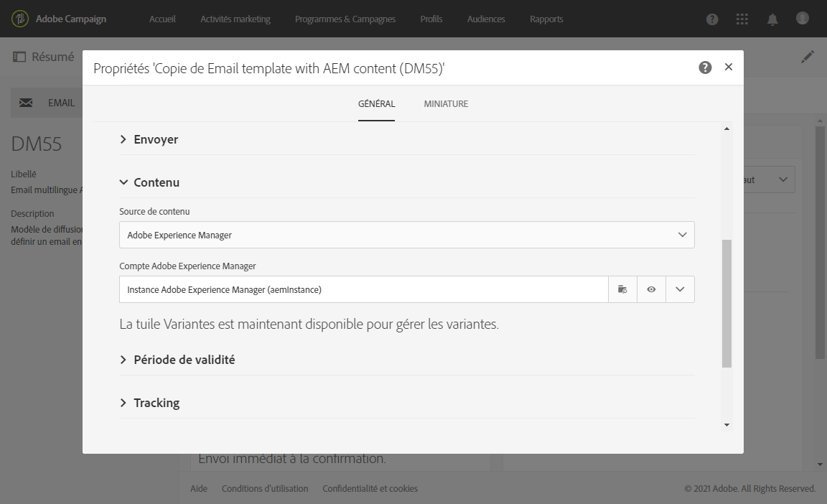Open the apps grid icon in top bar
827x504 pixels.
point(742,19)
